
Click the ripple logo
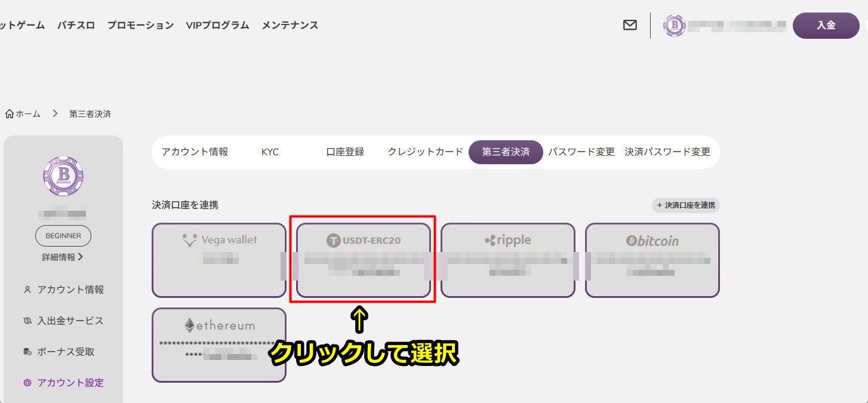[x=508, y=240]
